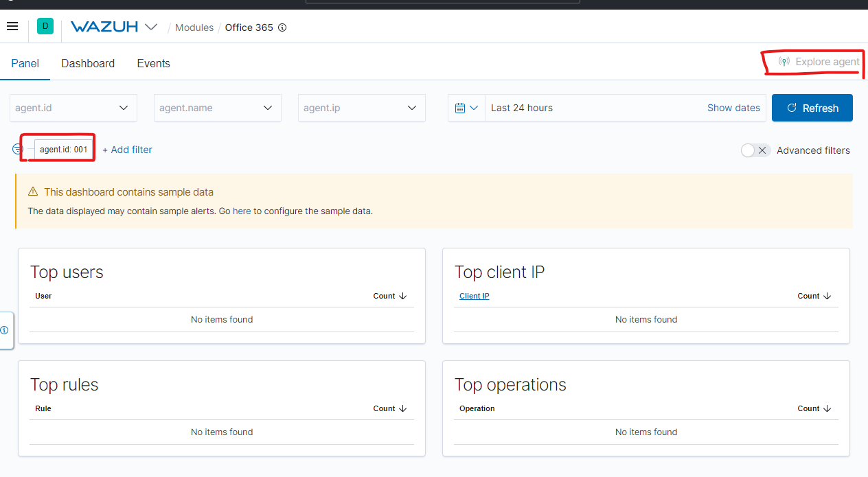Open the sidebar hamburger menu

point(12,26)
